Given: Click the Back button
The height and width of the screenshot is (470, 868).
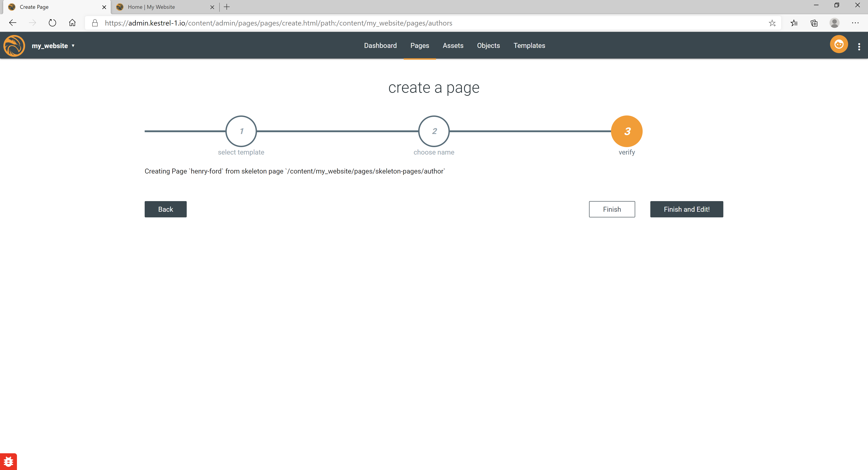Looking at the screenshot, I should (165, 209).
